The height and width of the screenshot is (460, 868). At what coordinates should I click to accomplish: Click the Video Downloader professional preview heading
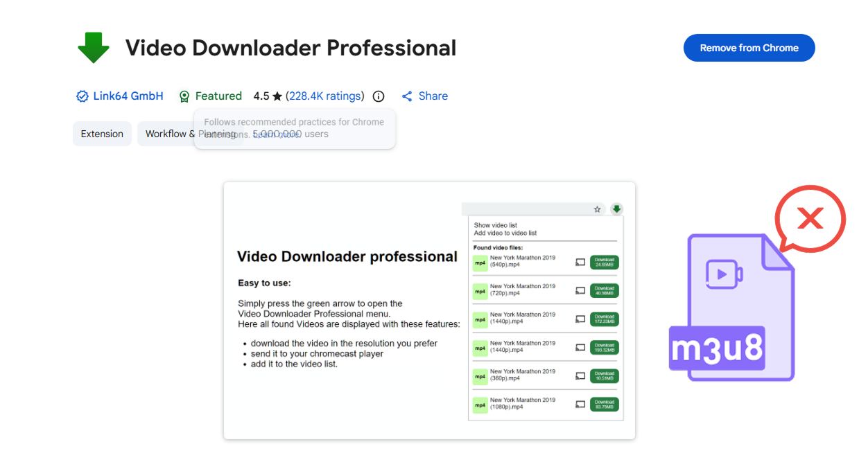tap(347, 256)
